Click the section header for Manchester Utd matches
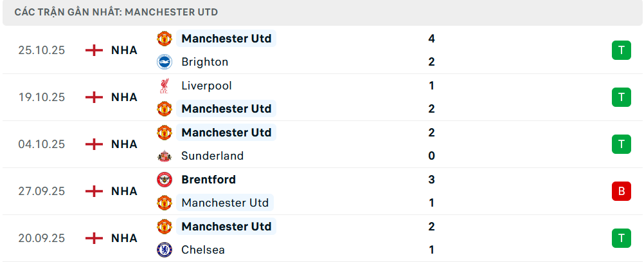Image resolution: width=644 pixels, height=262 pixels. (x=116, y=12)
